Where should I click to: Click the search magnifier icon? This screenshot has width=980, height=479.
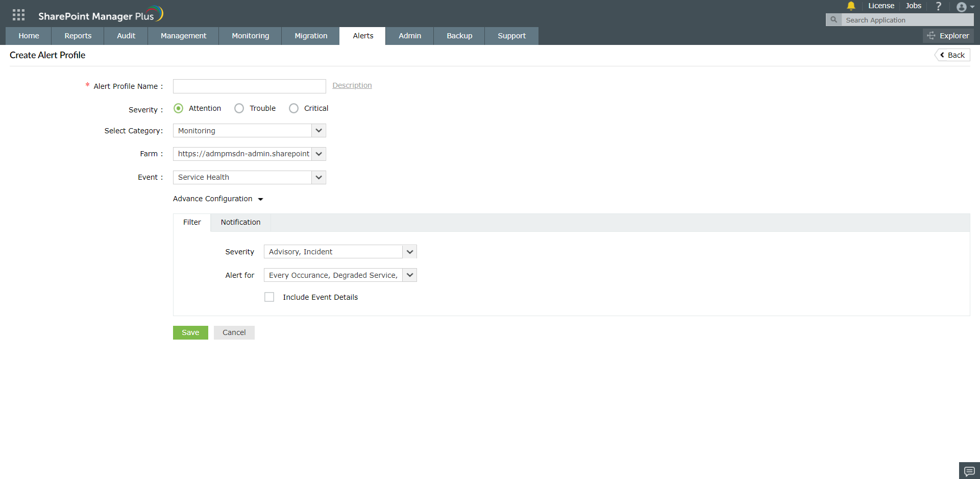(x=834, y=19)
